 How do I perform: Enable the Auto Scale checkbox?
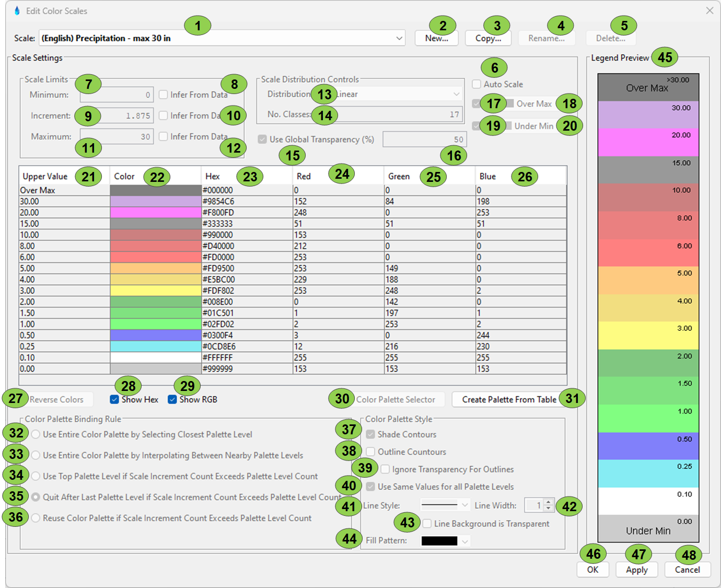476,84
